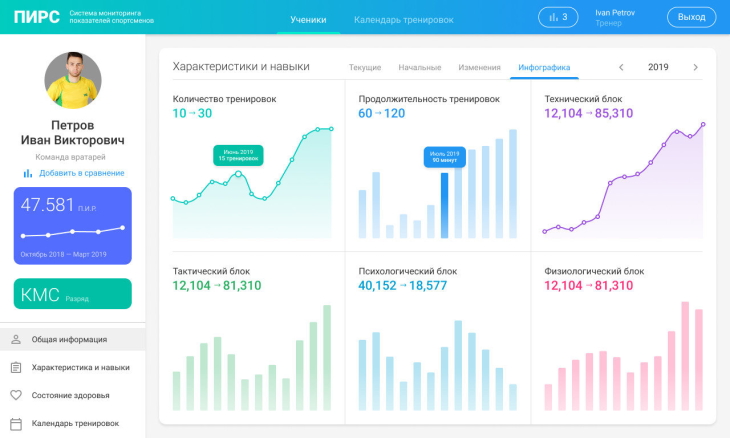The image size is (730, 438).
Task: Open the Изменения tab
Action: [479, 67]
